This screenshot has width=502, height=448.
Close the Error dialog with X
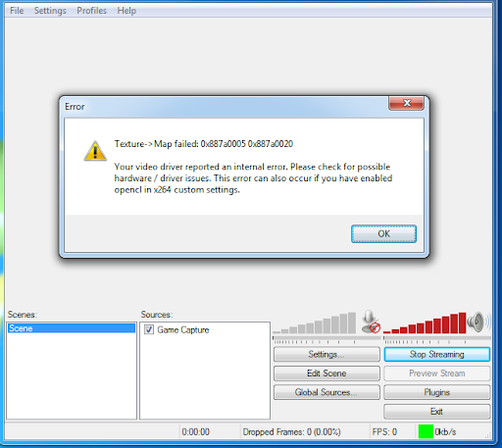pyautogui.click(x=406, y=103)
